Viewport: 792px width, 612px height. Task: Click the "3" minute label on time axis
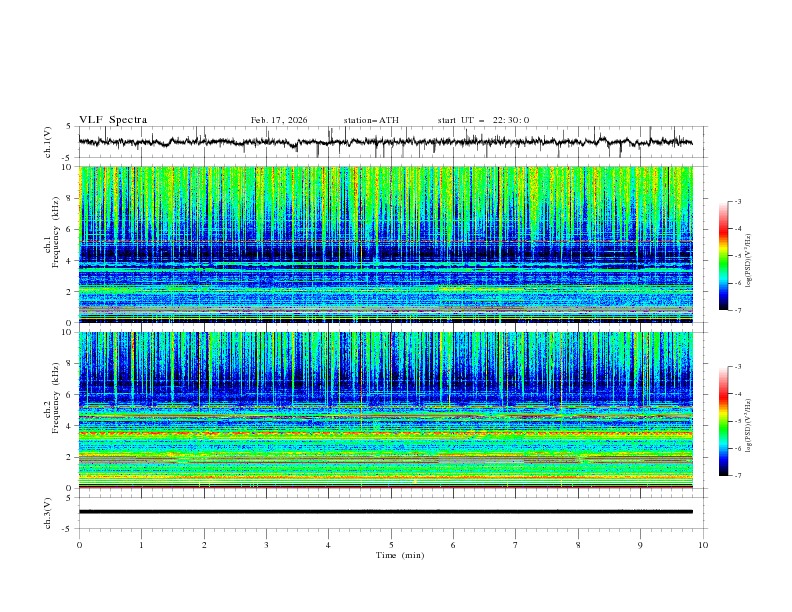[x=266, y=545]
